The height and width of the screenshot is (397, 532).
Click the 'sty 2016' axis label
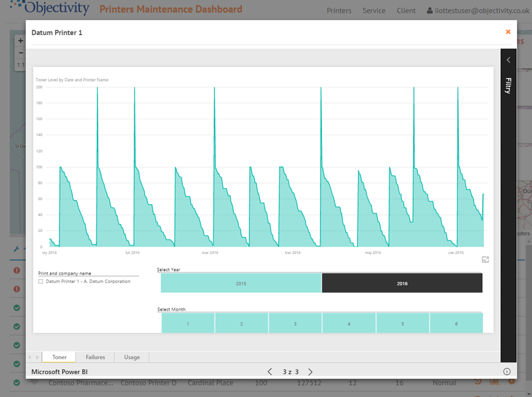pos(49,253)
